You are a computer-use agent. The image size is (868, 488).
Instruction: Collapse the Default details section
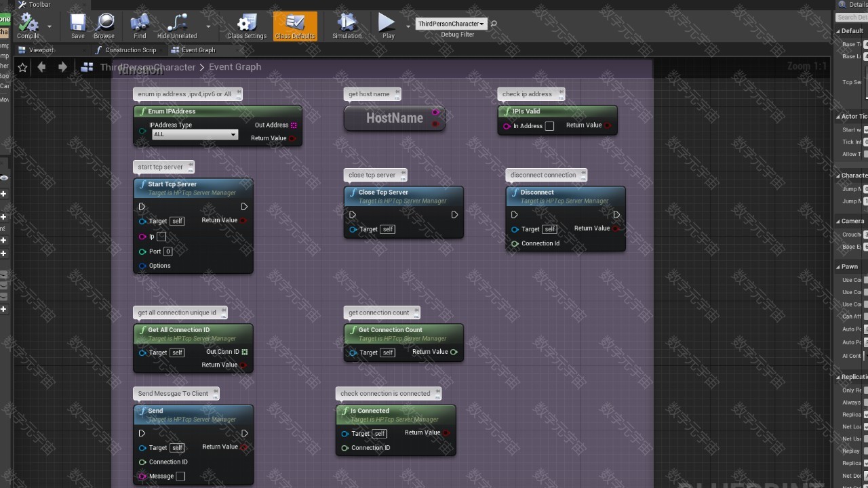838,31
